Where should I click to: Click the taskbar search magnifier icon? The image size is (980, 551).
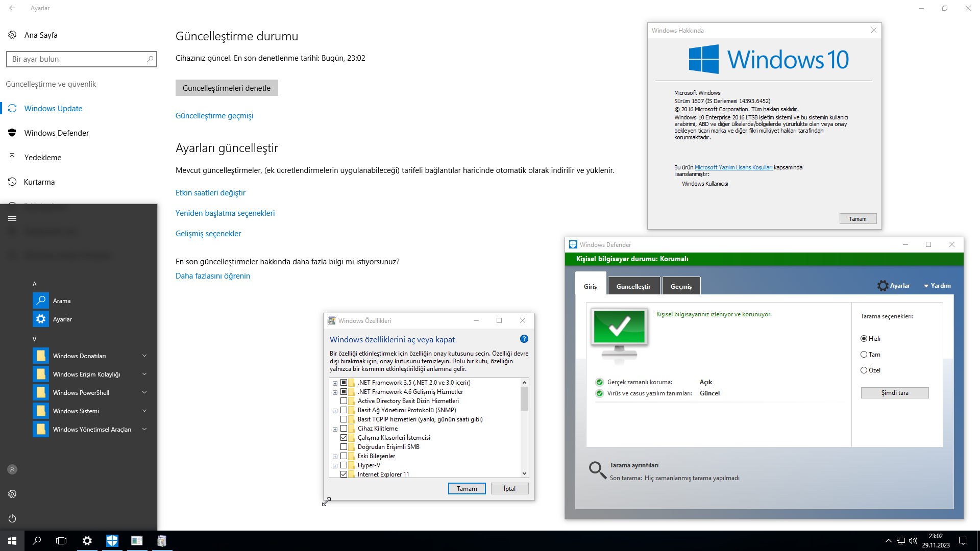tap(37, 541)
